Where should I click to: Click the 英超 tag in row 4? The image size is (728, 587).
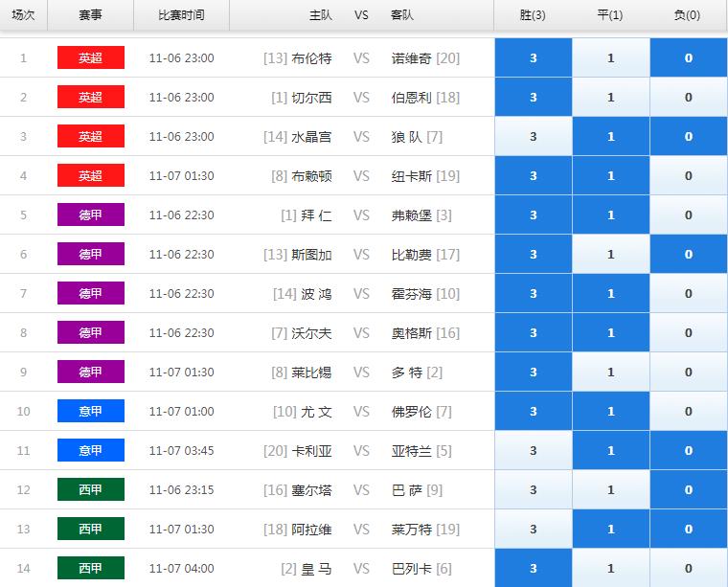[91, 175]
